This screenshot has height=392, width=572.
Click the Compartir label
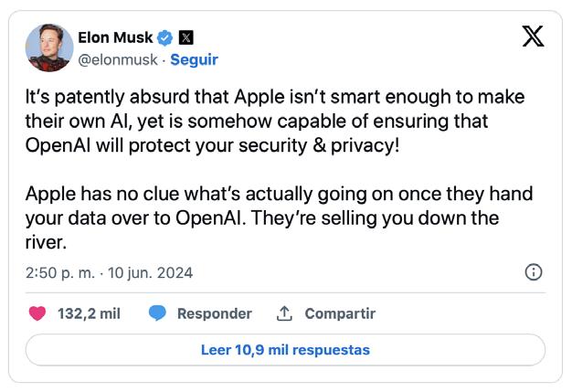339,313
